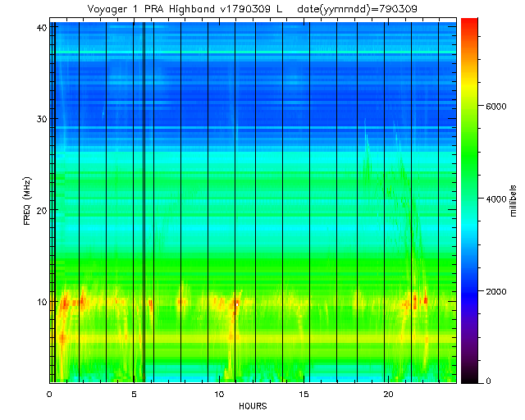Click the 20 tick on hours axis
525x420 pixels.
388,394
